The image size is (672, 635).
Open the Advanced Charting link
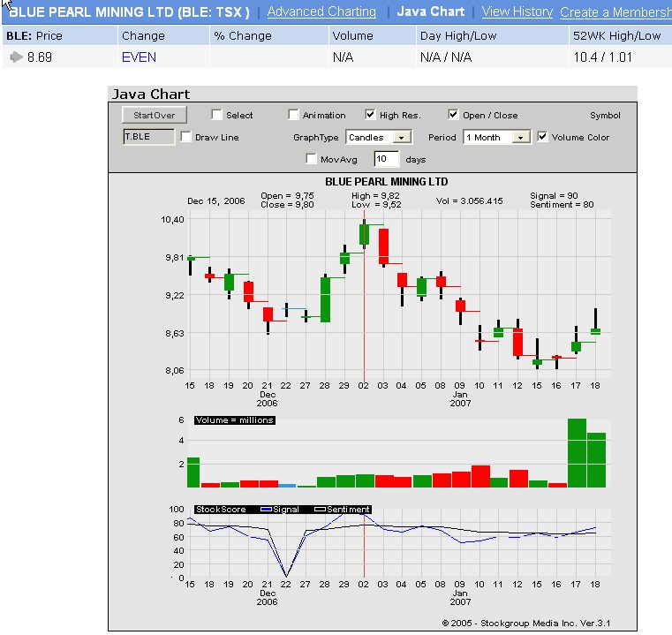point(321,11)
